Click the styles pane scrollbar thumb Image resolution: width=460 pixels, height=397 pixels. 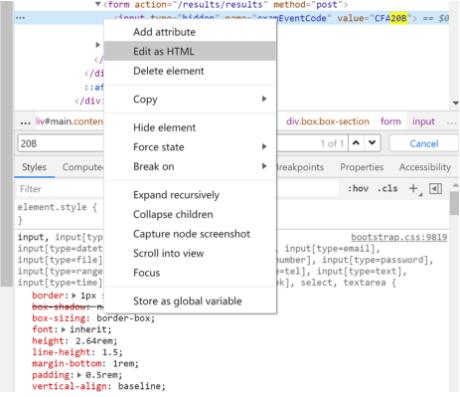(x=454, y=203)
